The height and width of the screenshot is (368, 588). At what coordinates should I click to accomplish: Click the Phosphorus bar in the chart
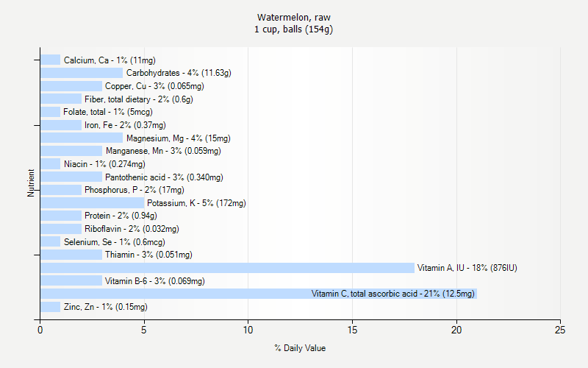[x=61, y=190]
